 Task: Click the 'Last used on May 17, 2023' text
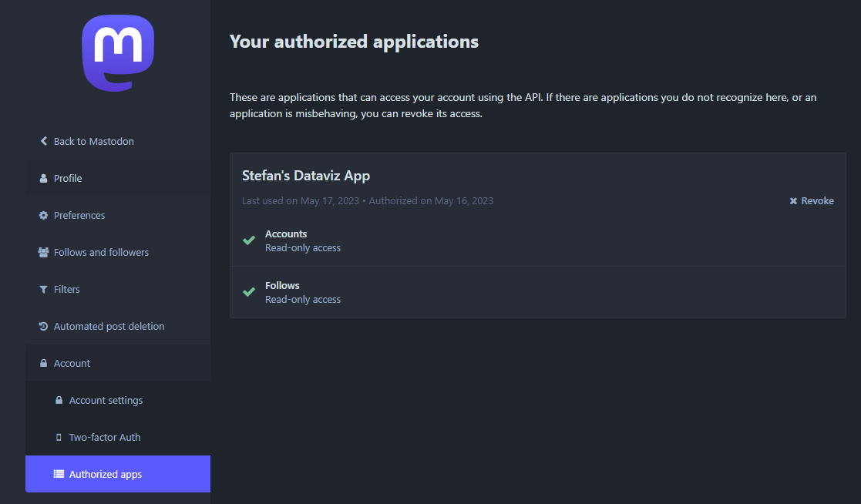tap(301, 201)
